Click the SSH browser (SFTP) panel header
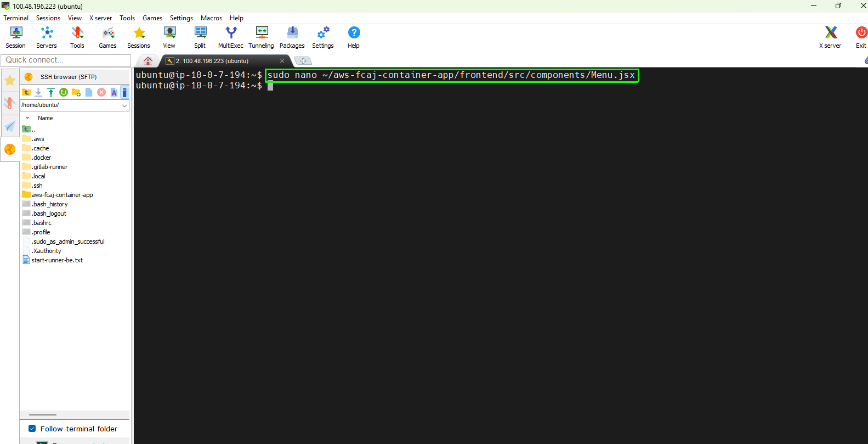The height and width of the screenshot is (444, 868). click(x=75, y=77)
